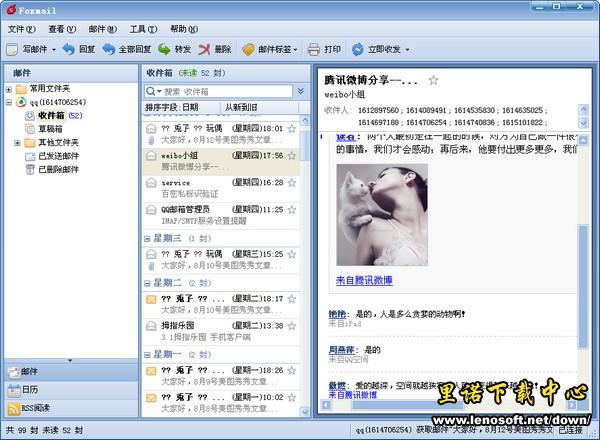600x440 pixels.
Task: Expand the 常用文件夹 tree node
Action: [9, 90]
